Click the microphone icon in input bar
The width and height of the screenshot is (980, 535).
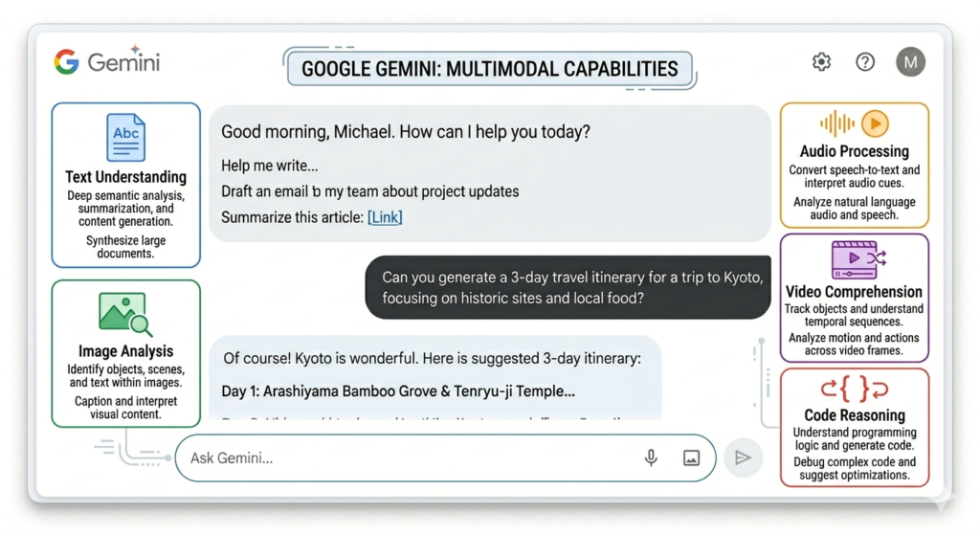click(x=651, y=458)
